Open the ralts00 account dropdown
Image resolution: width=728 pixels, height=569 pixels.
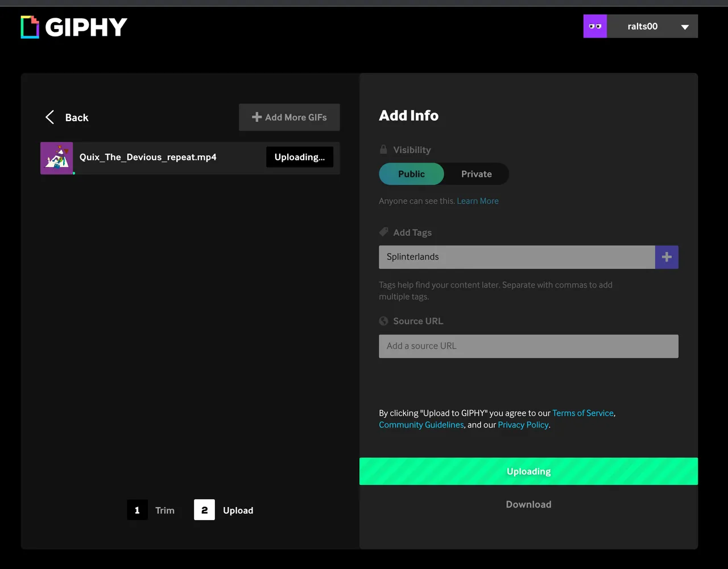point(652,26)
